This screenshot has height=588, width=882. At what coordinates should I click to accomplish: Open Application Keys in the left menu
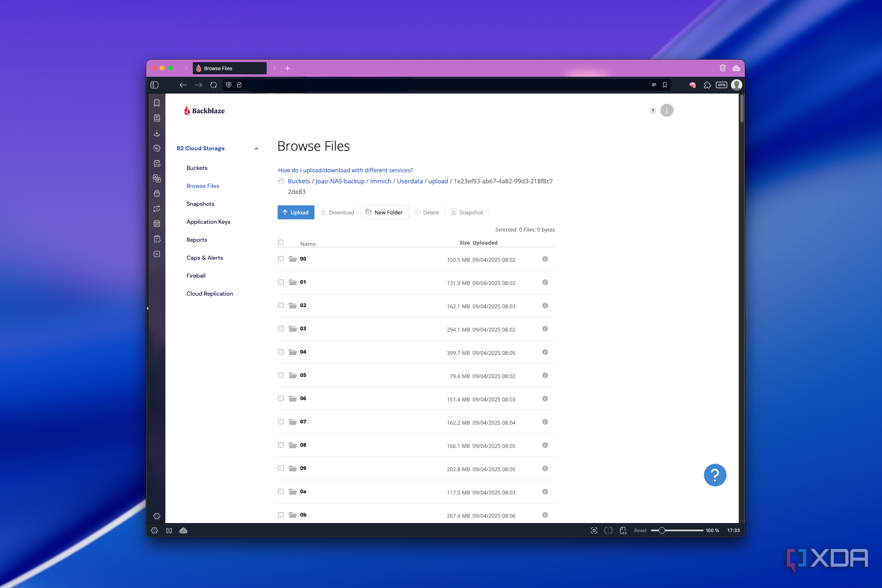point(208,222)
